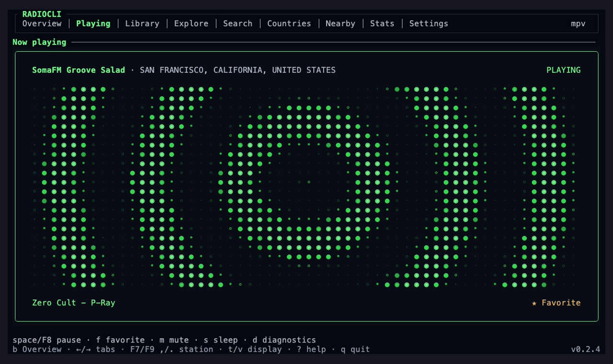Screen dimensions: 613x364
Task: Click the v0.2.4 version label
Action: [585, 349]
